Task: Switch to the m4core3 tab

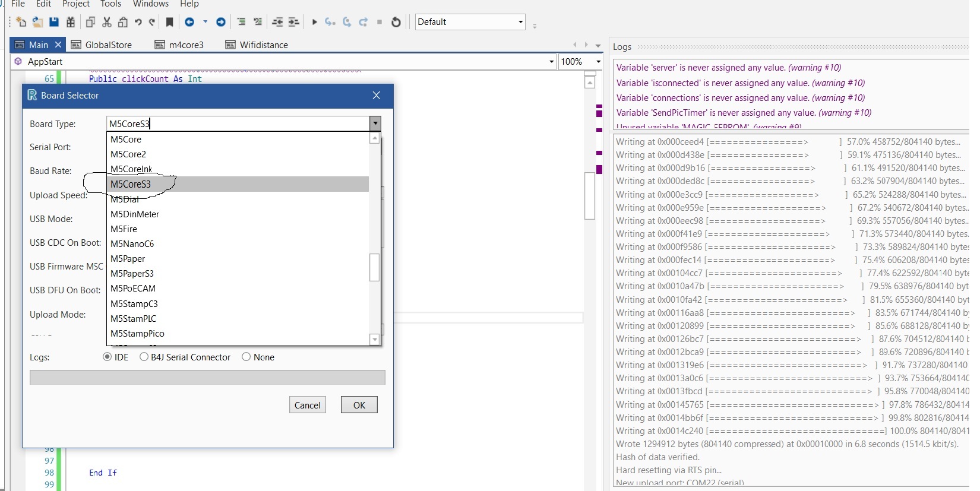Action: point(179,45)
